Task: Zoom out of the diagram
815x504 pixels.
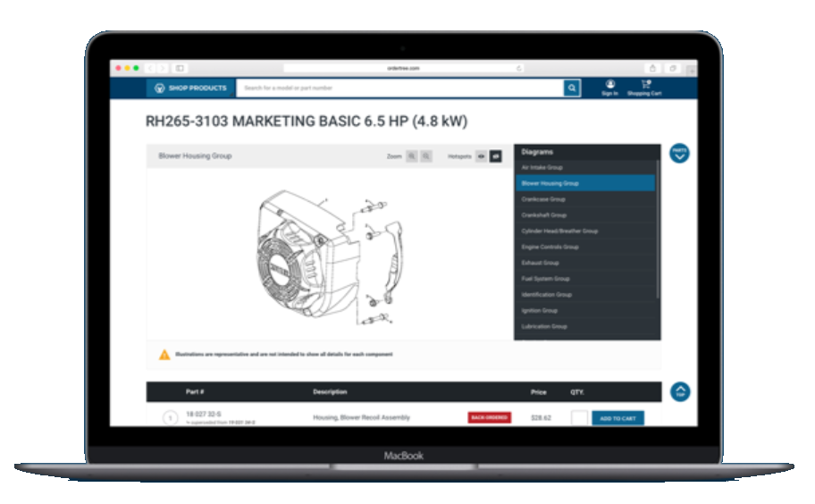Action: [x=426, y=155]
